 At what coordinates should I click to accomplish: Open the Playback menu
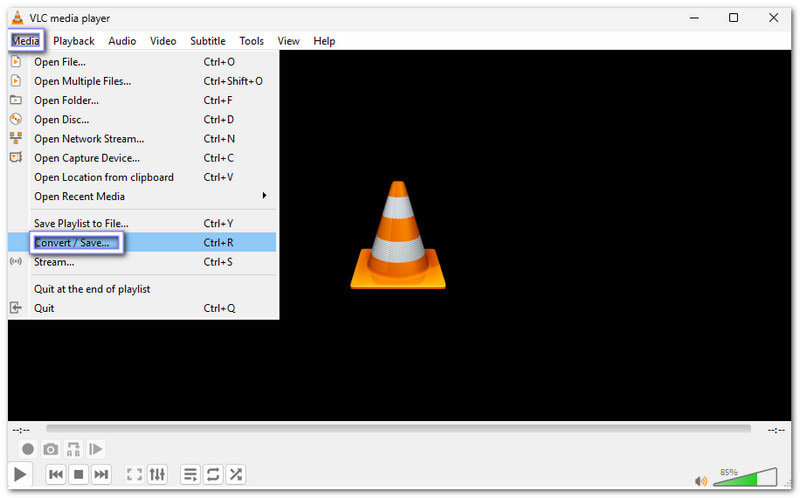click(74, 41)
